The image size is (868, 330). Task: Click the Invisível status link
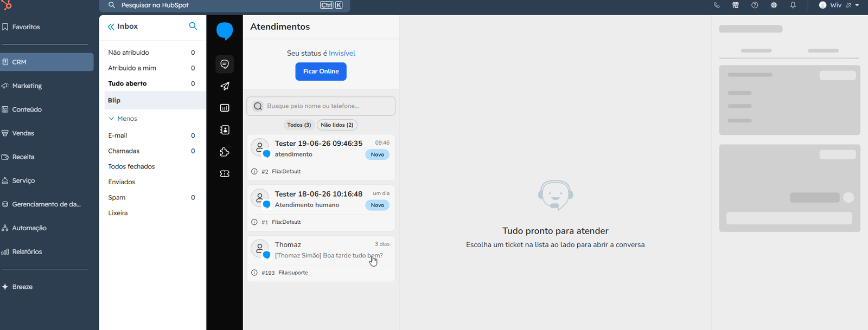click(342, 53)
